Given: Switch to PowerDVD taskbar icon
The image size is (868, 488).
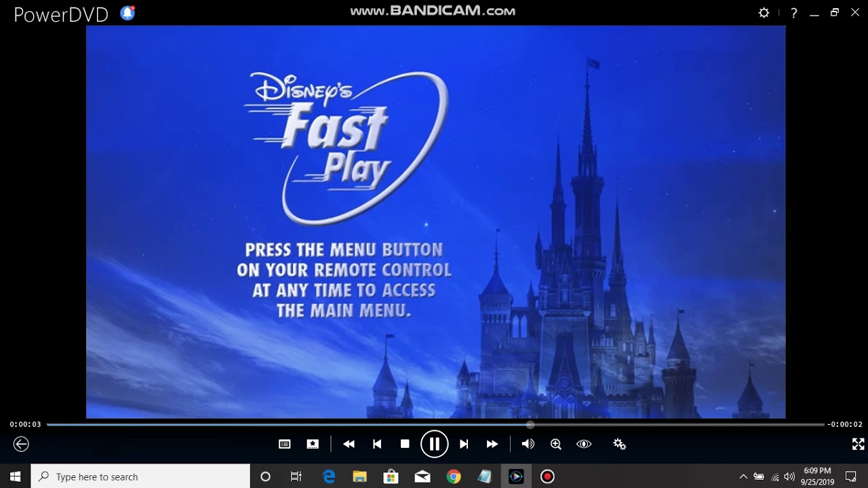Looking at the screenshot, I should click(516, 476).
